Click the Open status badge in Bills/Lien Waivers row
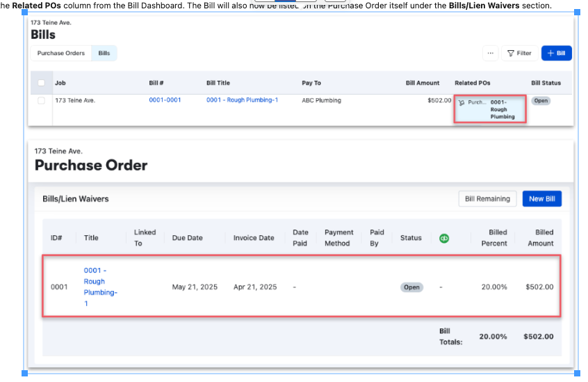This screenshot has height=382, width=588. click(x=411, y=287)
